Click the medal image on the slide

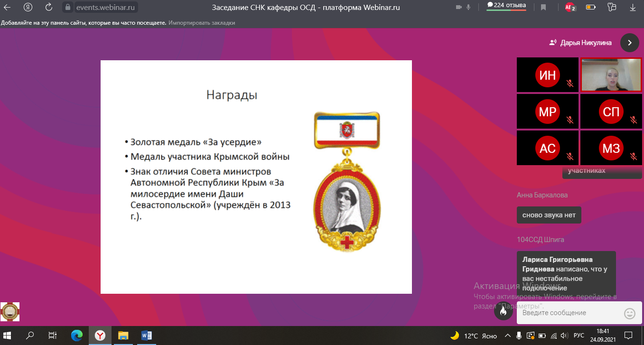(x=348, y=181)
